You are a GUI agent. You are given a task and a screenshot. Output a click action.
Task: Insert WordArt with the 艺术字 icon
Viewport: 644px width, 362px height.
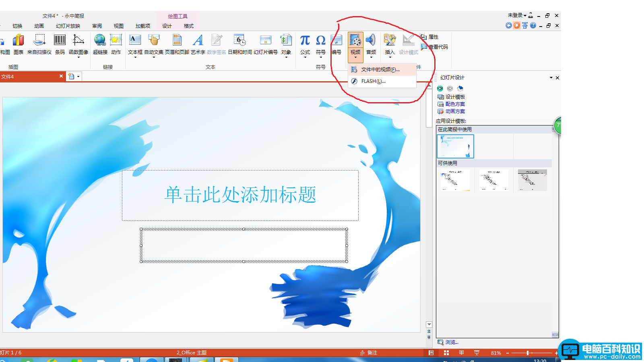(198, 40)
